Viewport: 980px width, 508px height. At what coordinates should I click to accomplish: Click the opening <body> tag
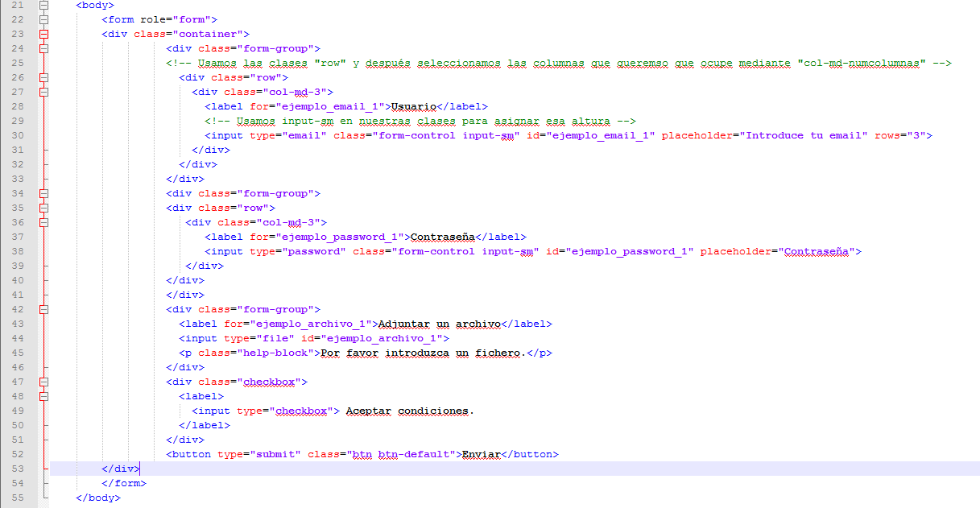tap(95, 5)
